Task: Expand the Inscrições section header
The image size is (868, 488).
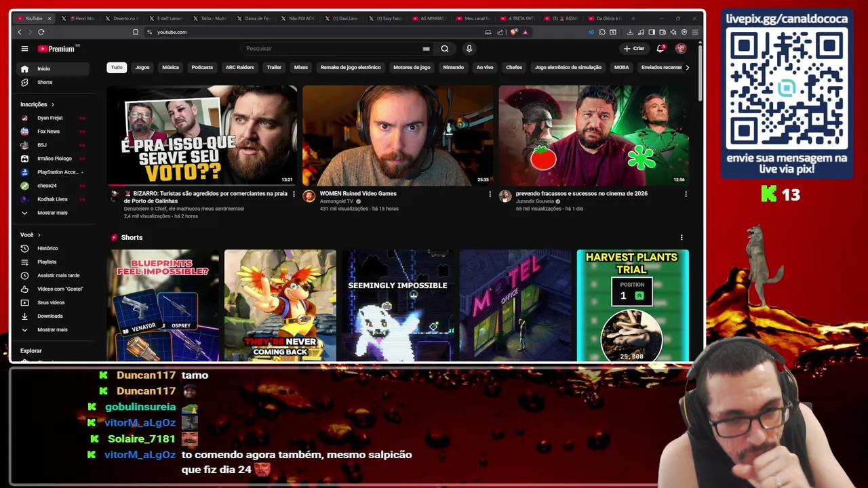Action: pyautogui.click(x=37, y=104)
